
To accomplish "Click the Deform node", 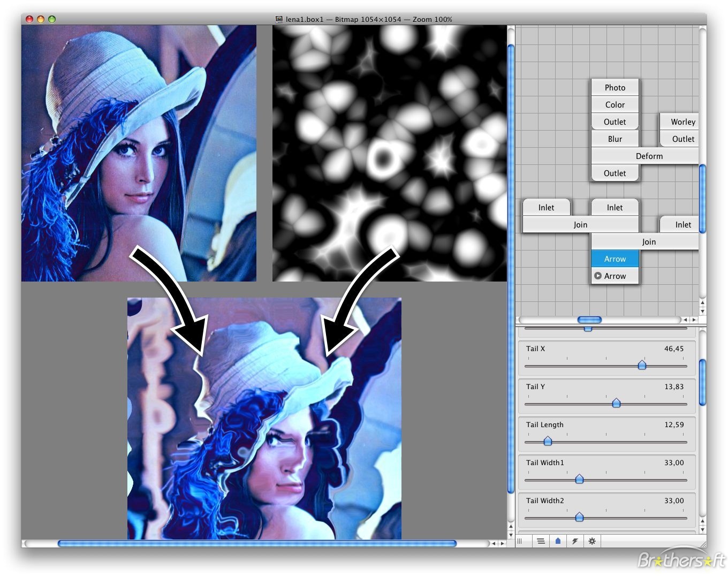I will tap(648, 156).
